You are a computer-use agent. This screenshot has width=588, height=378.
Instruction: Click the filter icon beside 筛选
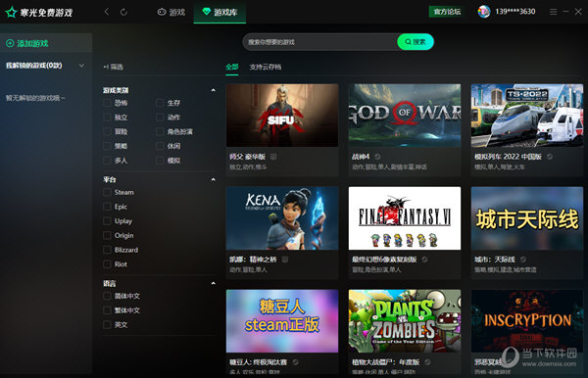106,67
